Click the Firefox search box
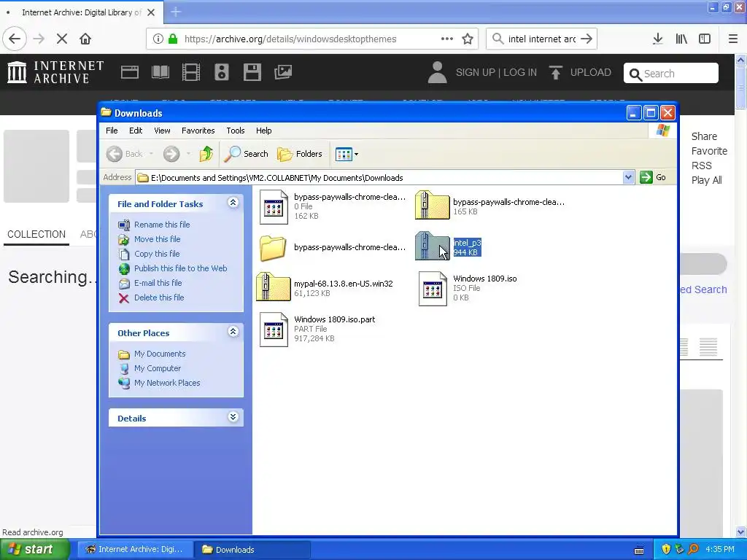The image size is (747, 560). 542,39
